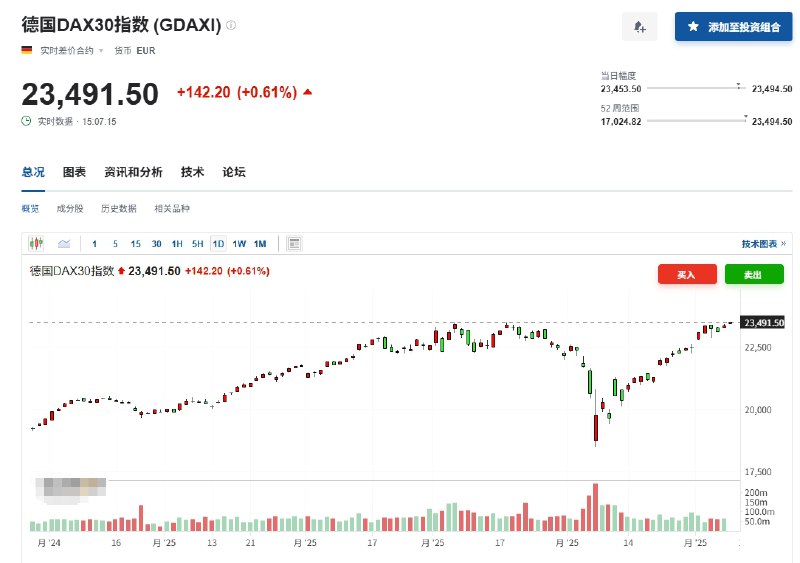Click the 德国DAX30指数 (GDAXI) page title

[121, 25]
